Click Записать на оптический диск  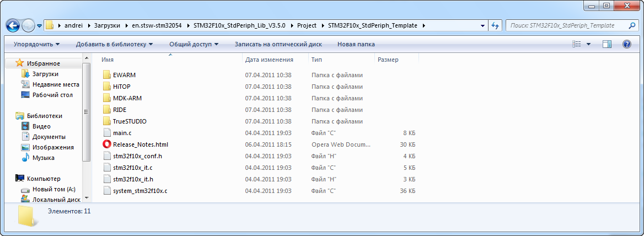(x=278, y=44)
